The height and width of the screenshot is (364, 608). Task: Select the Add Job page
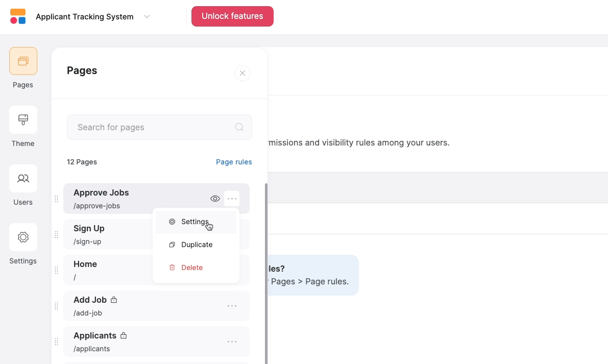[x=156, y=306]
